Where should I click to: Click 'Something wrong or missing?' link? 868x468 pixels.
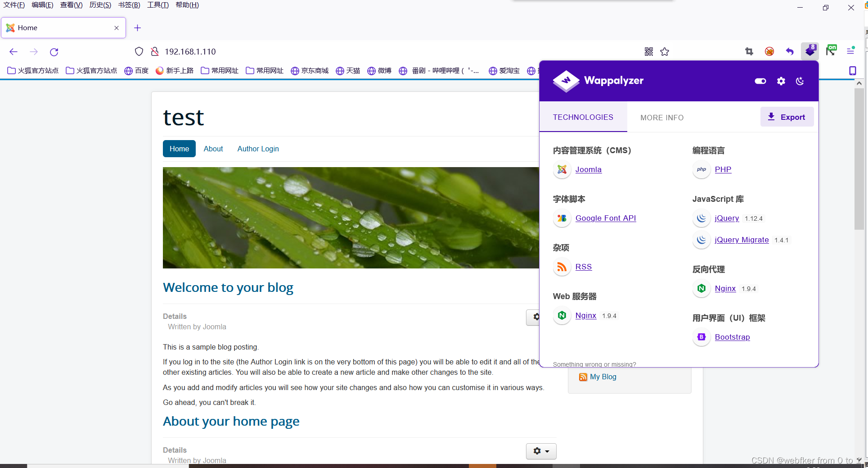(594, 364)
